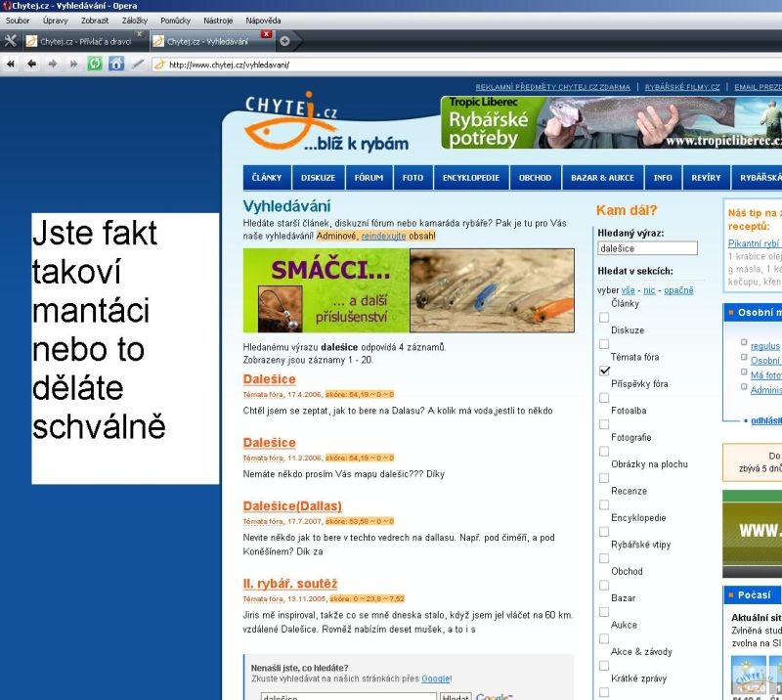
Task: Tick the checkbox under Obrázky na plochu
Action: (x=604, y=478)
